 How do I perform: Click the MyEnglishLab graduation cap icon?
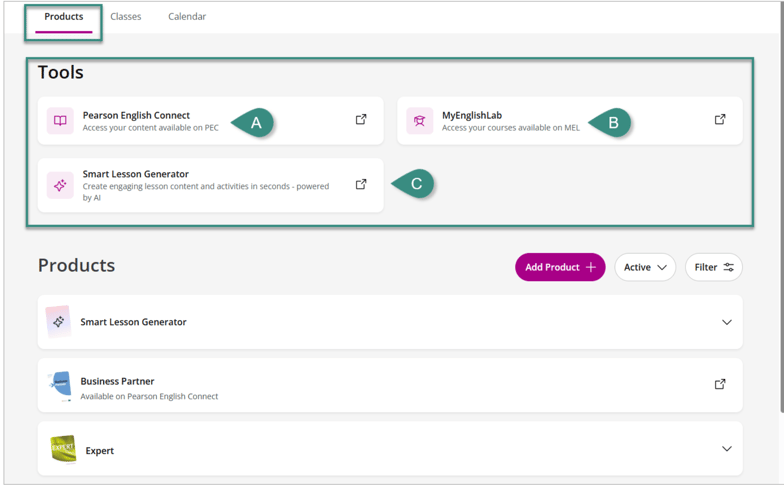tap(420, 121)
